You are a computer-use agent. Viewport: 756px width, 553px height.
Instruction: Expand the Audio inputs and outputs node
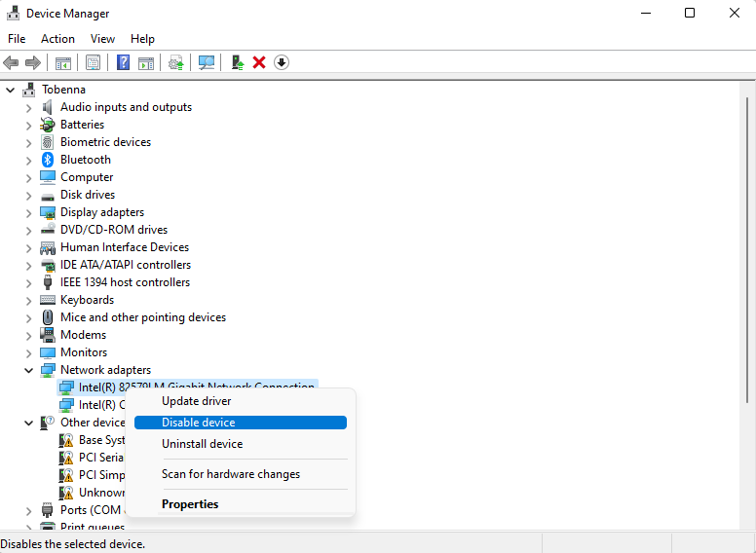pos(28,107)
